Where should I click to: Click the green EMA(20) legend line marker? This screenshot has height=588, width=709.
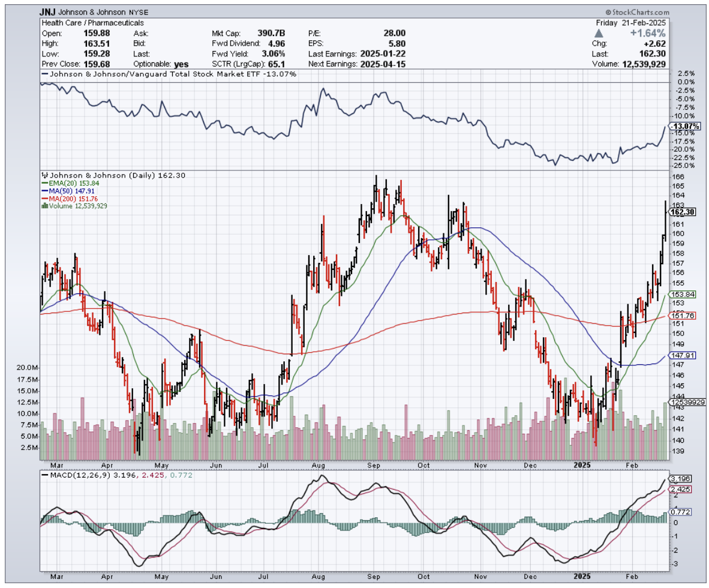(x=44, y=183)
